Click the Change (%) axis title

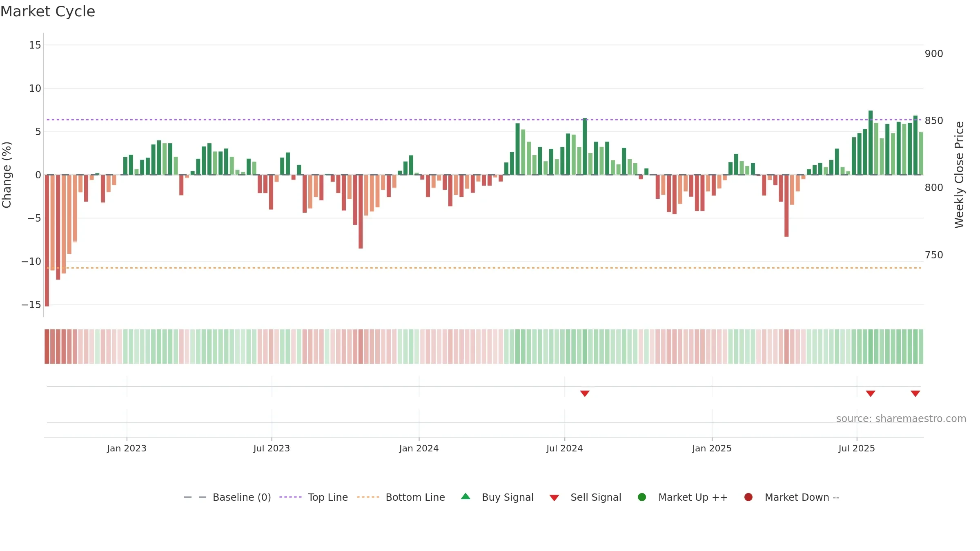(7, 175)
